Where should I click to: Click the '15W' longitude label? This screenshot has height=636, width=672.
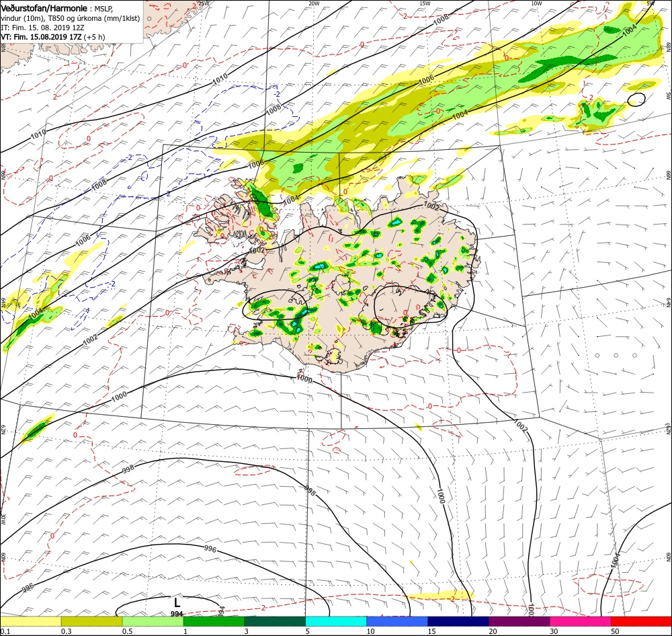(x=425, y=3)
